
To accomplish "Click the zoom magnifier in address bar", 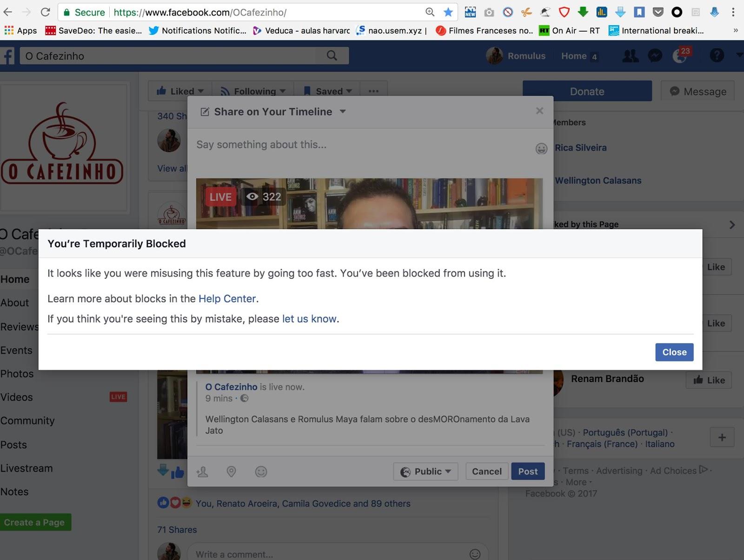I will pos(430,12).
